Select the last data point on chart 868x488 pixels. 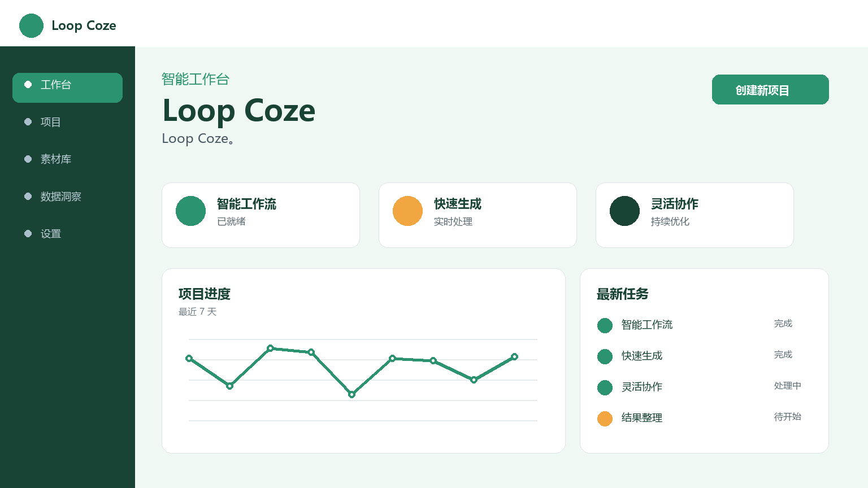[514, 356]
